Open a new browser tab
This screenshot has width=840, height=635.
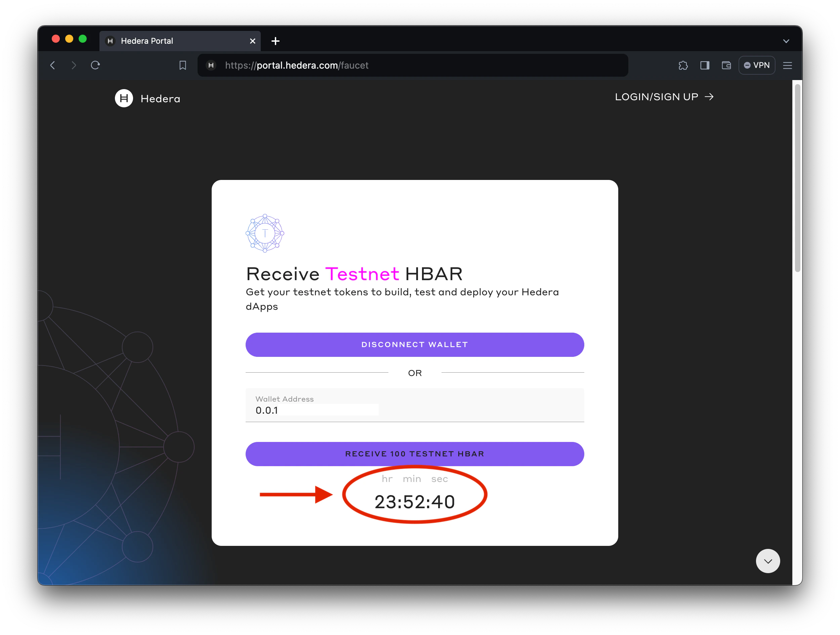click(275, 41)
